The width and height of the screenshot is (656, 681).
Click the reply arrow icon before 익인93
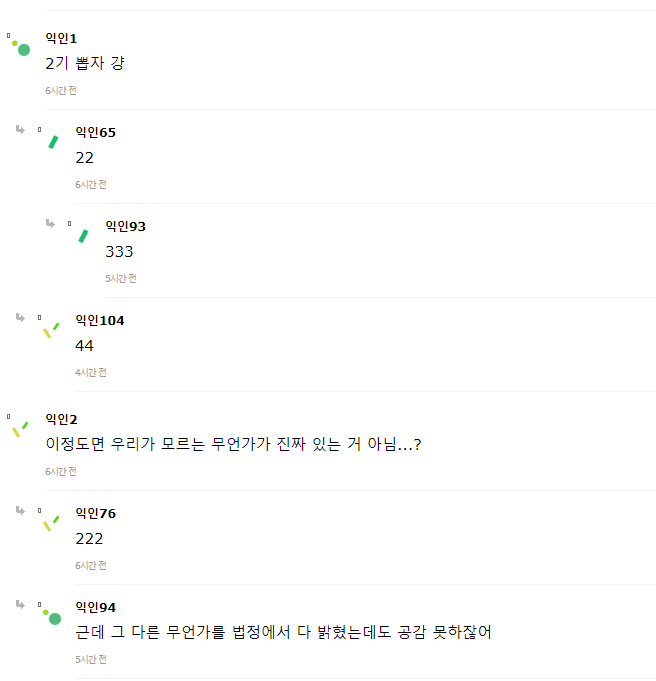click(x=50, y=223)
